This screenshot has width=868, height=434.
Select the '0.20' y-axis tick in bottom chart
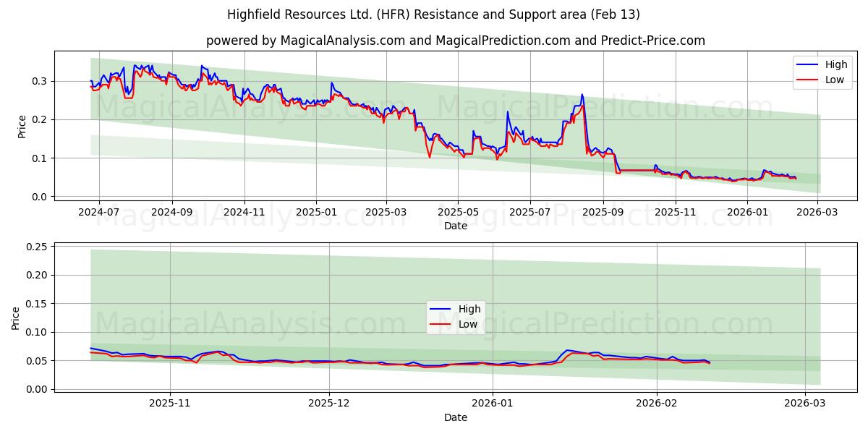click(36, 275)
